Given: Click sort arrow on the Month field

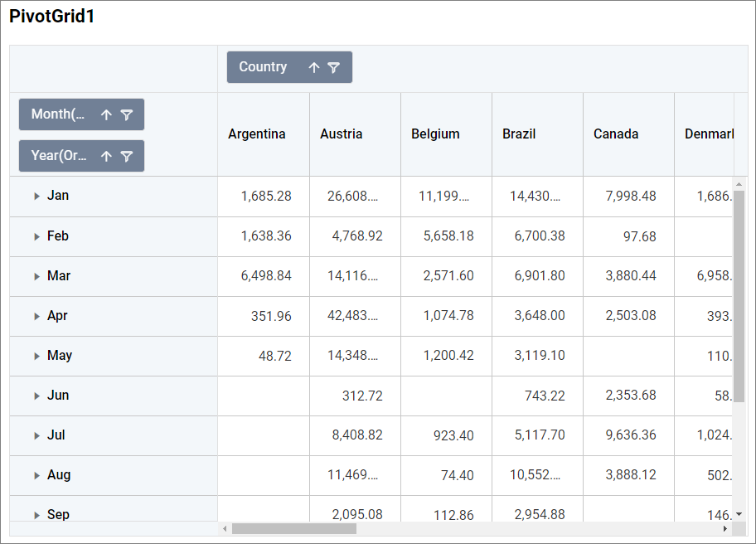Looking at the screenshot, I should tap(106, 115).
